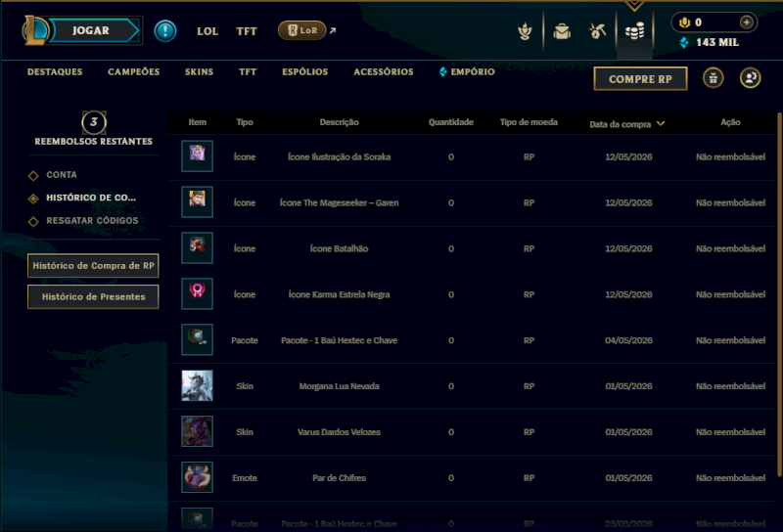This screenshot has width=783, height=532.
Task: Select the Varus Dardos Velozes skin thumbnail
Action: click(x=198, y=431)
